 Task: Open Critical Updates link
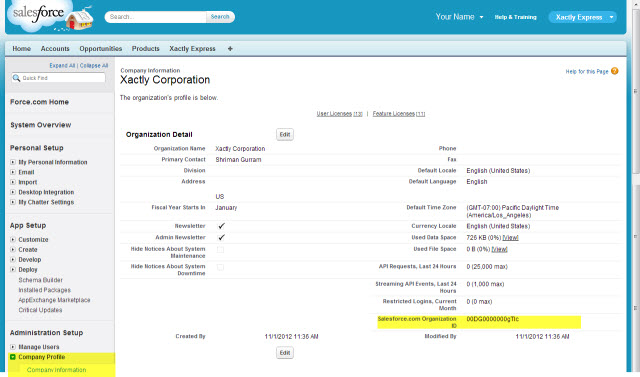tap(40, 310)
